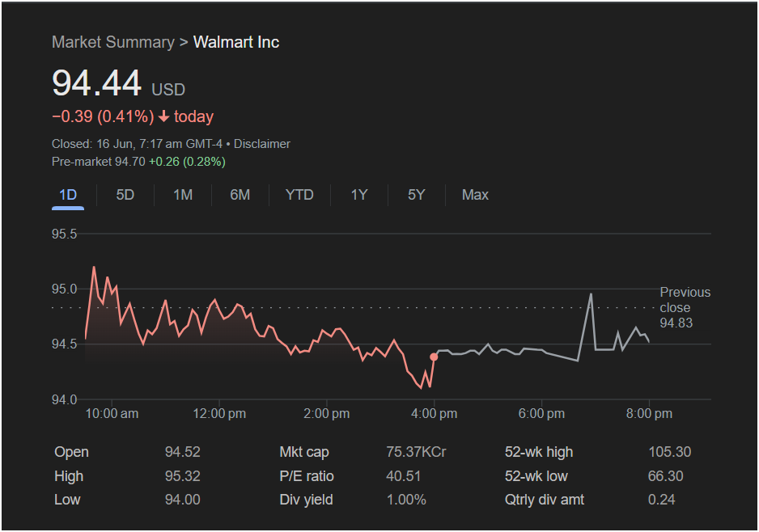The width and height of the screenshot is (759, 532).
Task: Click the +0.26 (0.28%) pre-market change
Action: 187,162
